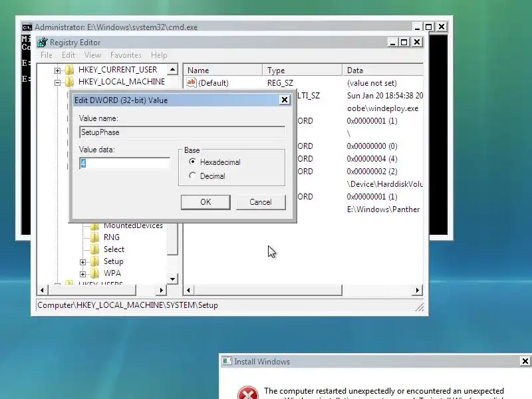Maximize the cmd.exe window
Image resolution: width=532 pixels, height=399 pixels.
(428, 27)
